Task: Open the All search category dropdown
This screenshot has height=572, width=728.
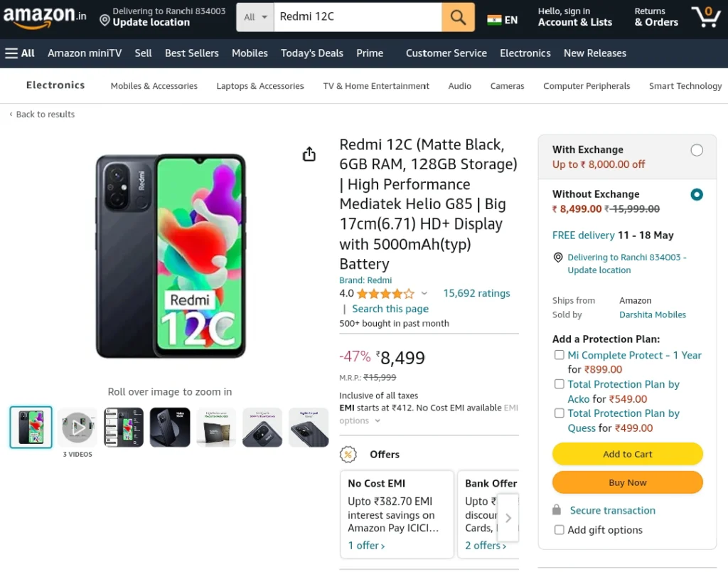Action: point(255,17)
